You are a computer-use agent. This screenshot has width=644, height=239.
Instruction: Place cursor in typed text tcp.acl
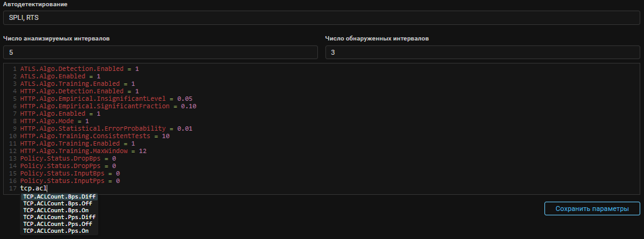pos(34,188)
